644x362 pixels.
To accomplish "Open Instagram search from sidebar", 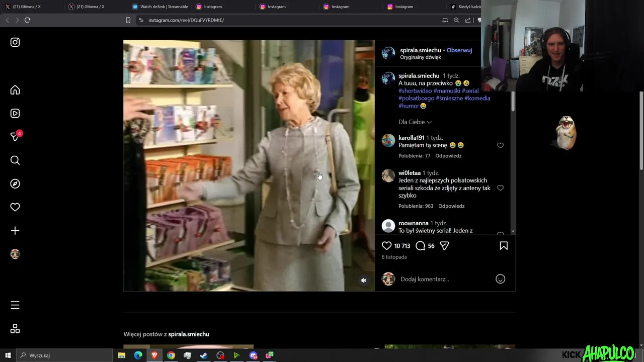I will click(15, 160).
